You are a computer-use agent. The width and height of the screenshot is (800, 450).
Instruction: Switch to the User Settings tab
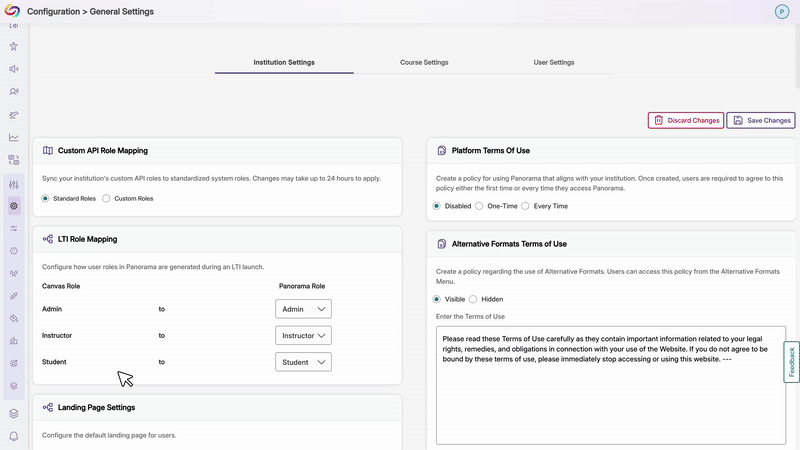tap(554, 62)
